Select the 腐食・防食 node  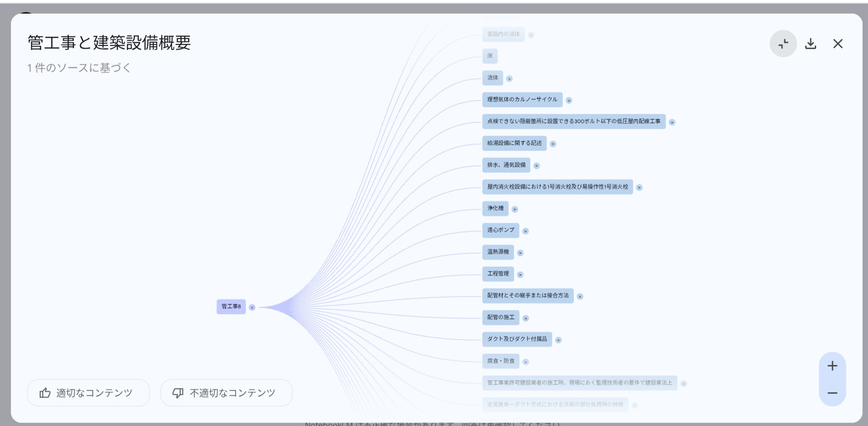coord(501,361)
